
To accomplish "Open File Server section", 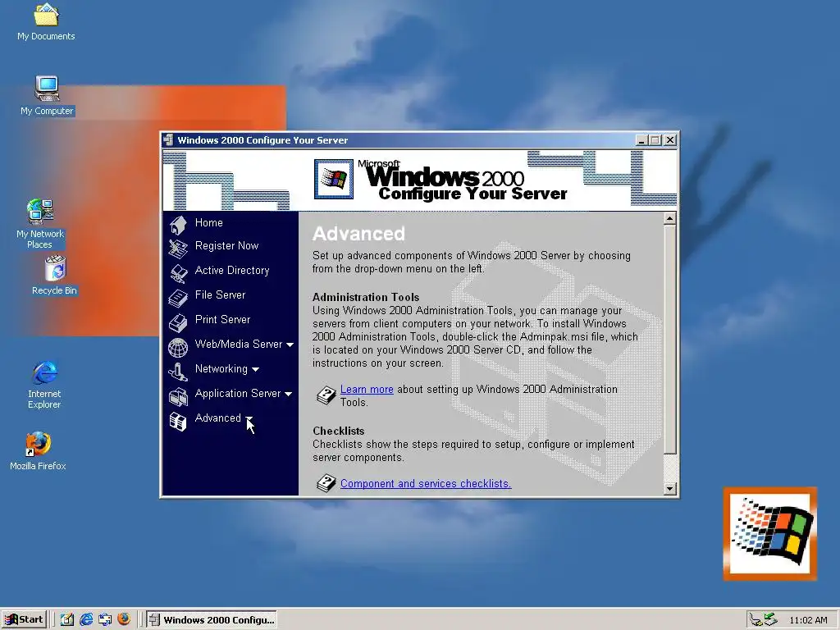I will click(220, 295).
